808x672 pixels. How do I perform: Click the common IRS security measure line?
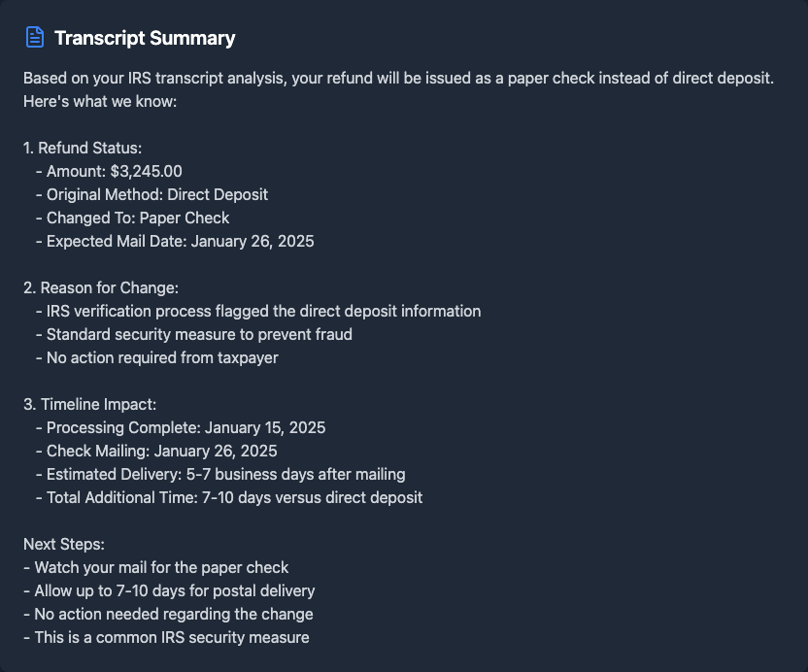[171, 637]
